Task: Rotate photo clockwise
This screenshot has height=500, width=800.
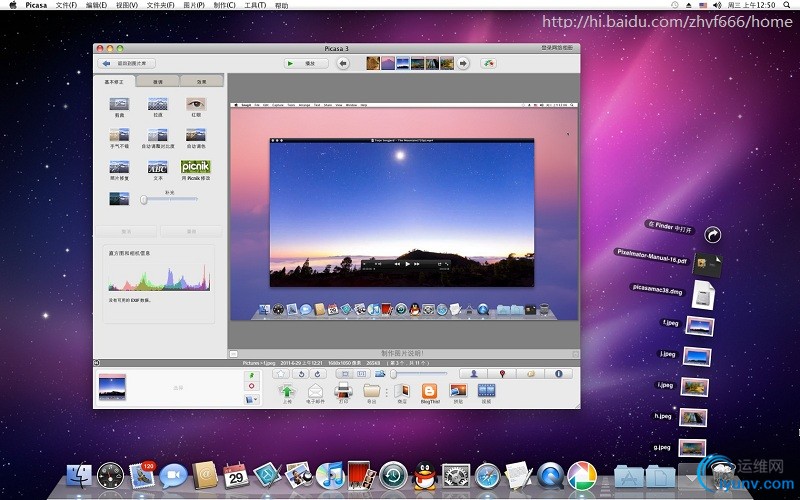Action: (x=318, y=374)
